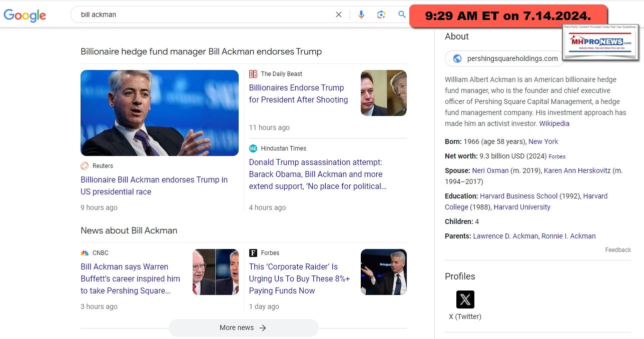Click the Hindustan Times source logo
The image size is (644, 339).
click(x=253, y=148)
